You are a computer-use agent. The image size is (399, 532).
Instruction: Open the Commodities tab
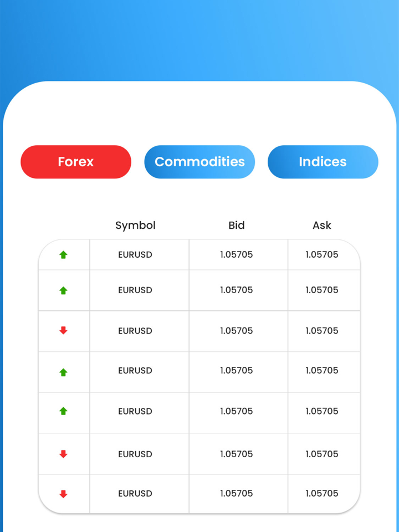pos(199,162)
